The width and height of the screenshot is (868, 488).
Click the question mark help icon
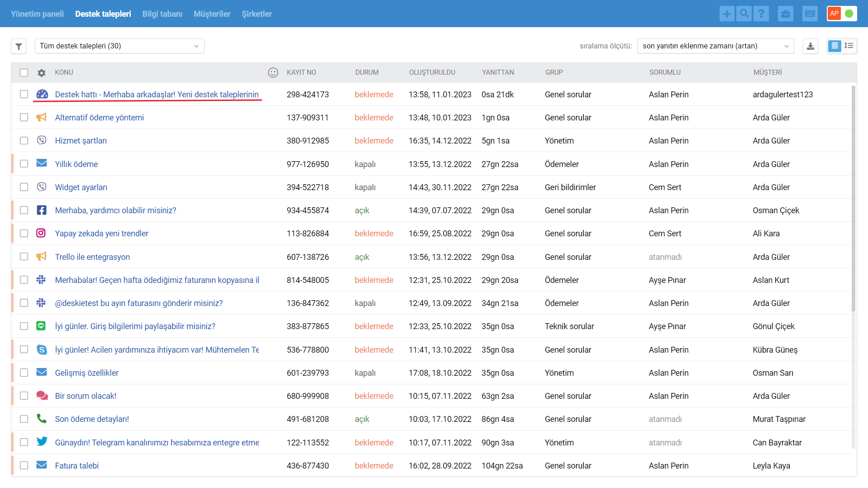tap(761, 14)
